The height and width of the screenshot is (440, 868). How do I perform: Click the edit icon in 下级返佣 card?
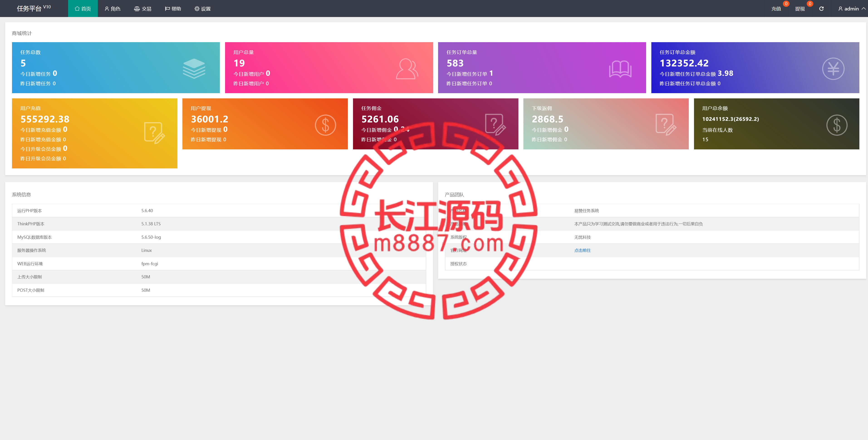(666, 124)
